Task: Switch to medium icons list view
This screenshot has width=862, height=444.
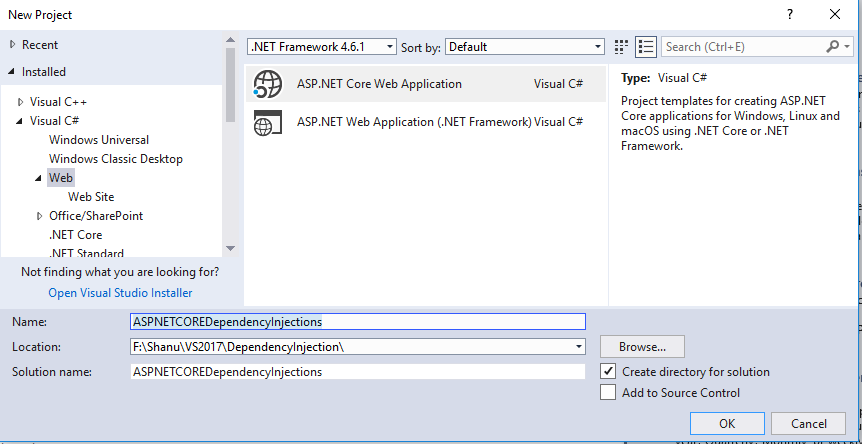Action: pos(646,47)
